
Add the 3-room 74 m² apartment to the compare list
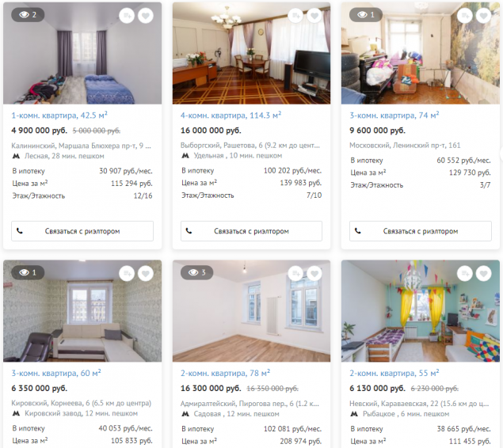(465, 16)
